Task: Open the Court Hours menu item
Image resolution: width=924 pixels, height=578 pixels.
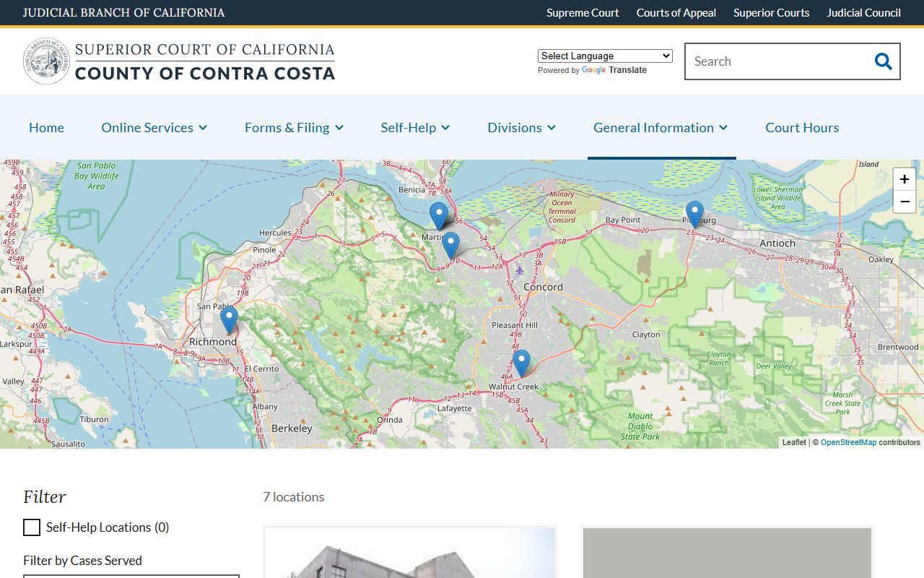Action: coord(802,127)
